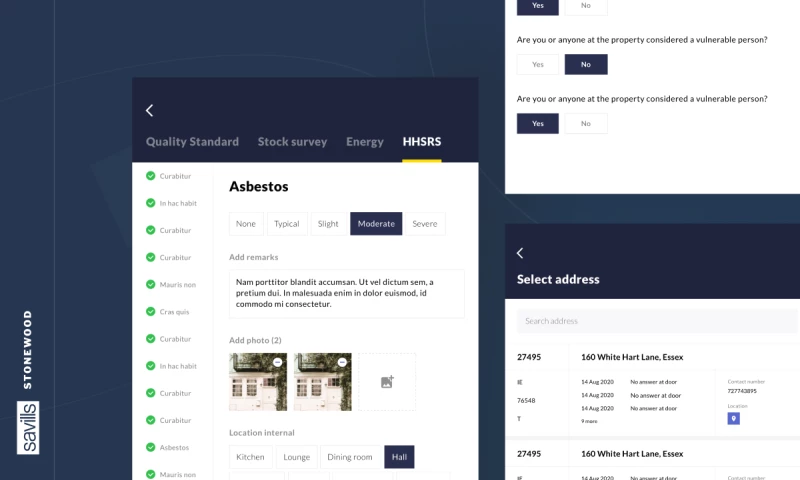Image resolution: width=800 pixels, height=480 pixels.
Task: Click contact number 727743895
Action: click(742, 391)
